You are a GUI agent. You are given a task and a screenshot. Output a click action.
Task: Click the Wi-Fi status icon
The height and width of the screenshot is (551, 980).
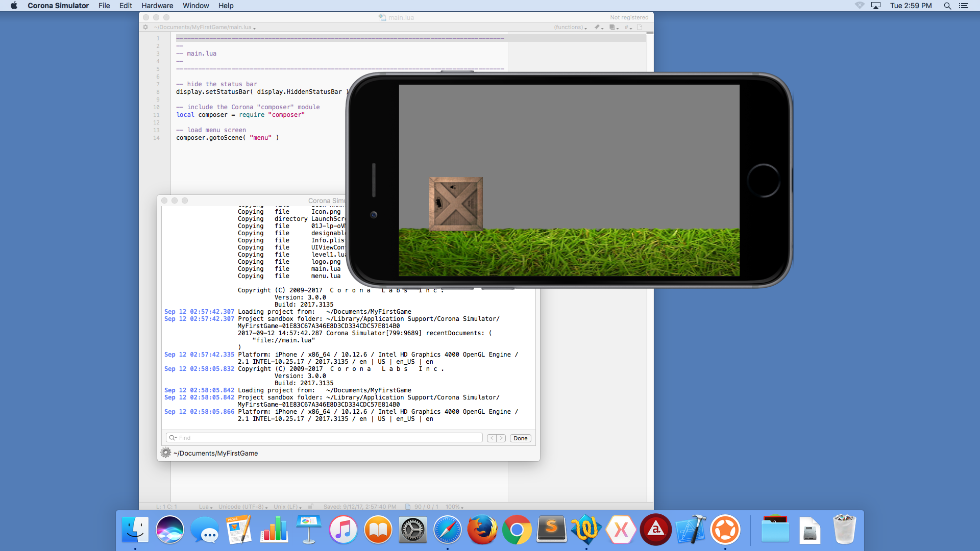[860, 6]
